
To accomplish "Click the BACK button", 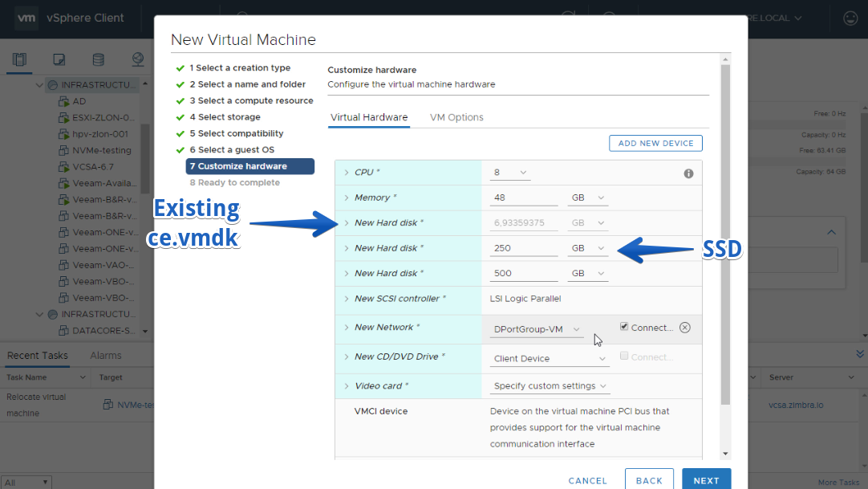I will click(649, 479).
